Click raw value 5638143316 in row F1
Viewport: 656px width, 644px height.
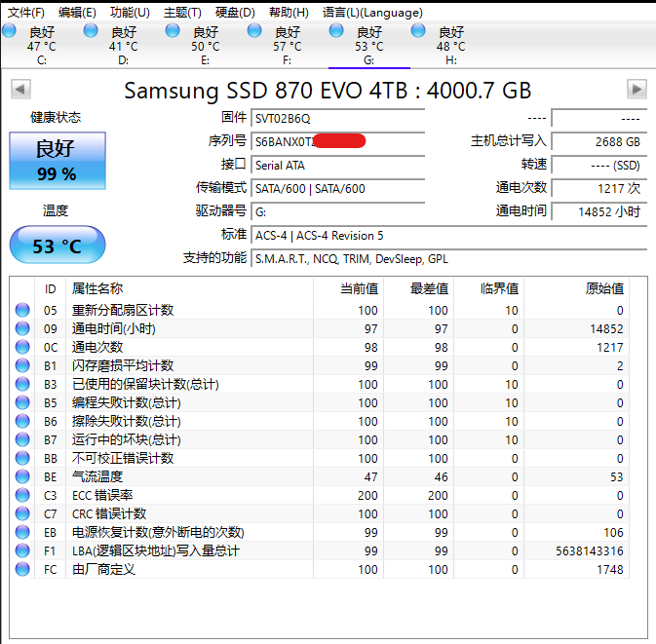tap(590, 550)
